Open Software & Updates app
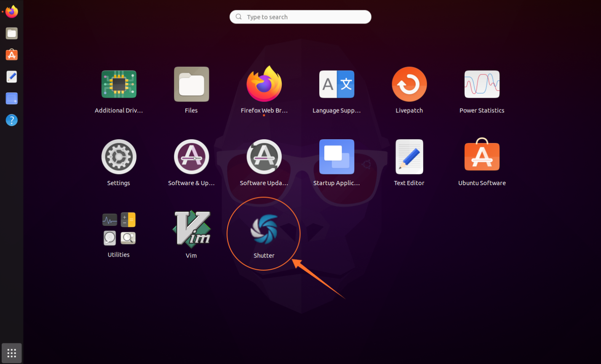The height and width of the screenshot is (364, 601). 192,157
